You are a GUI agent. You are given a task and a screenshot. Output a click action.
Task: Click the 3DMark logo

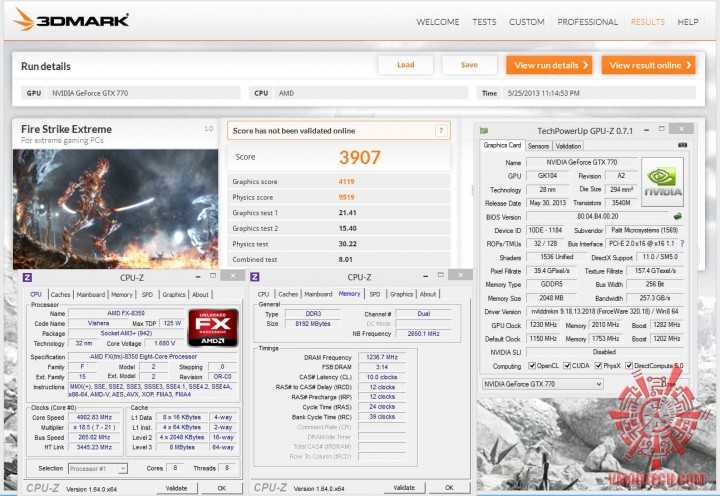click(x=70, y=19)
